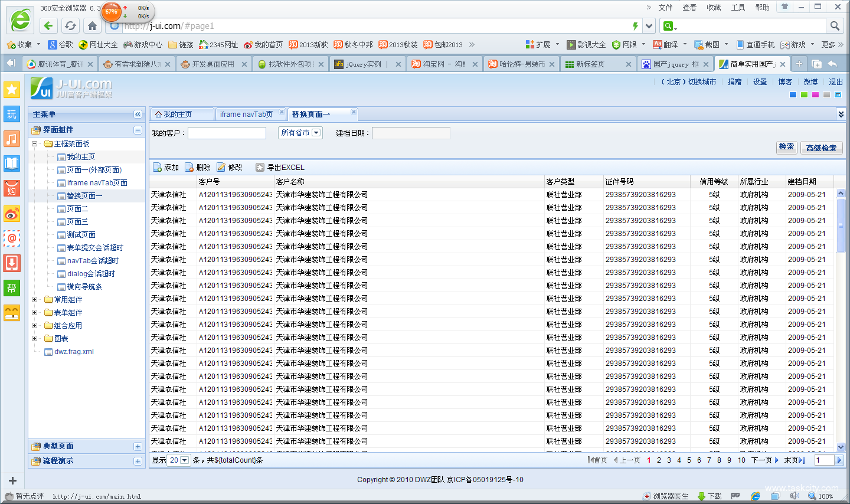Open 工具 browser menu

(738, 8)
